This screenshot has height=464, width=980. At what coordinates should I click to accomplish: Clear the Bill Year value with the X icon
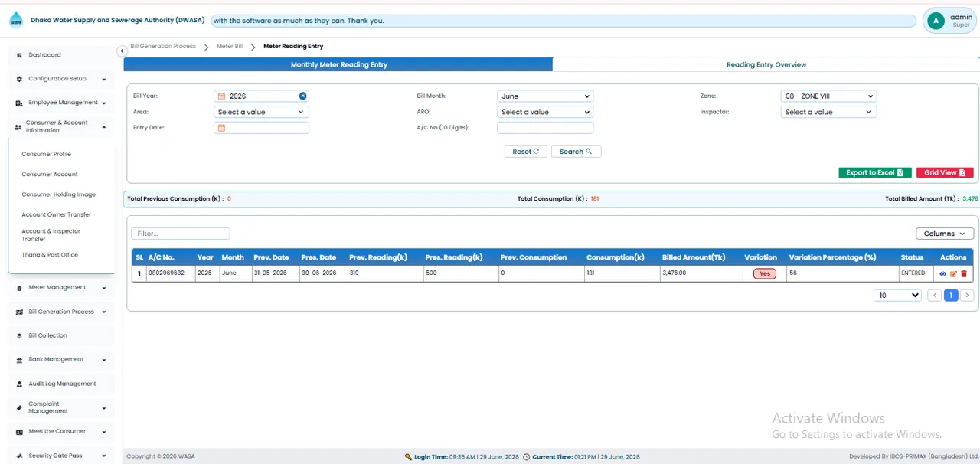tap(302, 96)
